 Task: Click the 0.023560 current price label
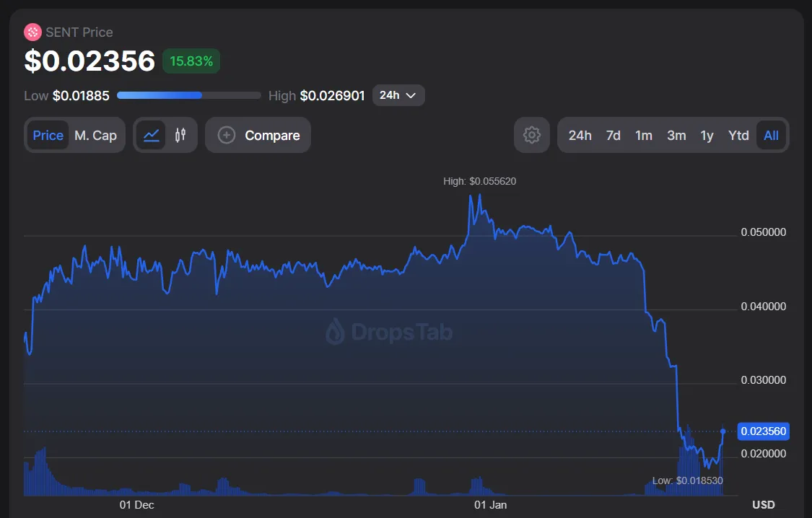[763, 431]
